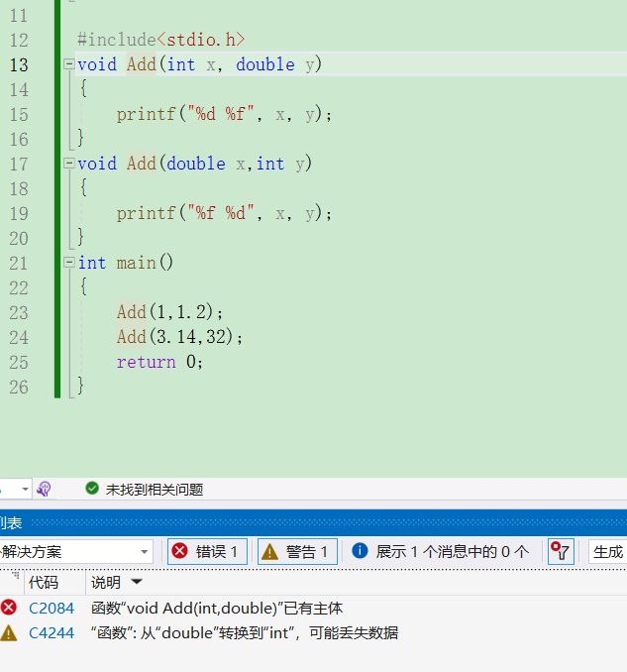Click the filter icon in error list
Image resolution: width=627 pixels, height=672 pixels.
pyautogui.click(x=561, y=551)
